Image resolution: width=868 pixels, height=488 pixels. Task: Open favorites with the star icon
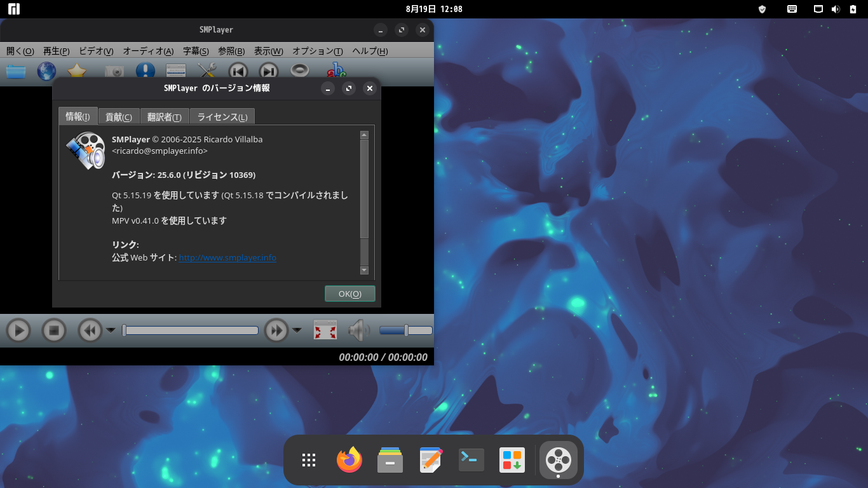point(77,71)
